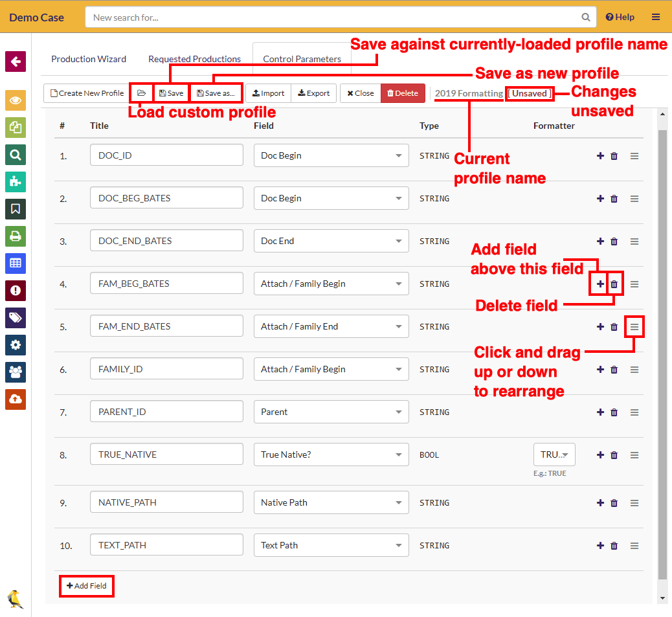Open the Requested Productions tab
672x617 pixels.
click(194, 59)
